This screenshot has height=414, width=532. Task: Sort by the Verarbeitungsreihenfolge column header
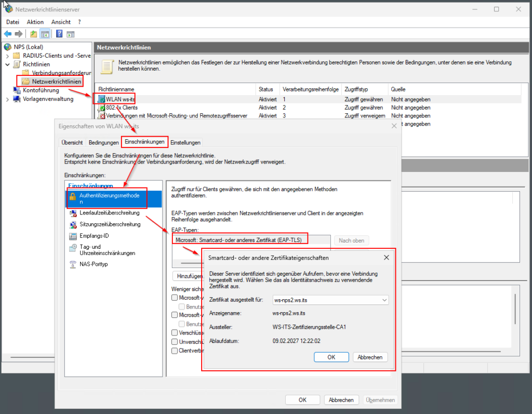point(311,89)
